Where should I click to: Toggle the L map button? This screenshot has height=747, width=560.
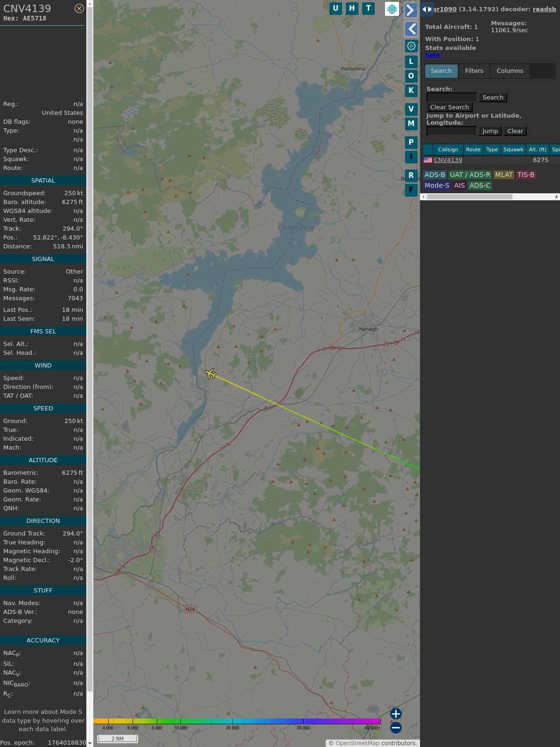click(411, 61)
